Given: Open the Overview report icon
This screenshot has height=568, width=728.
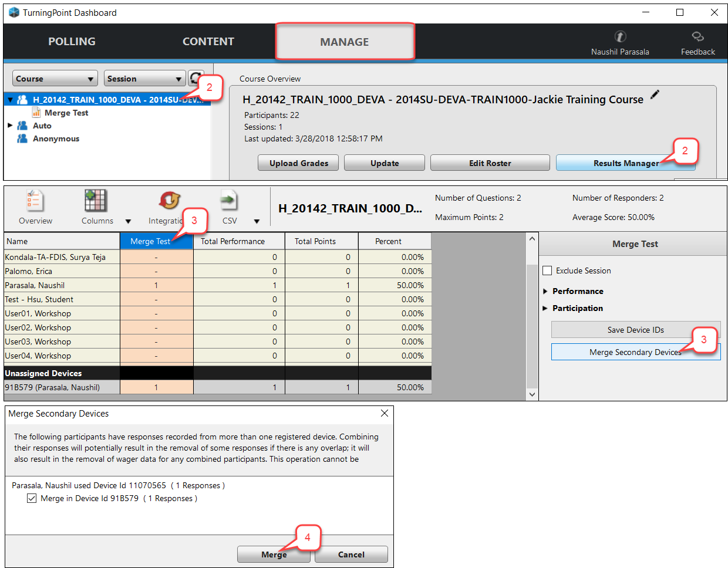Looking at the screenshot, I should pyautogui.click(x=34, y=201).
